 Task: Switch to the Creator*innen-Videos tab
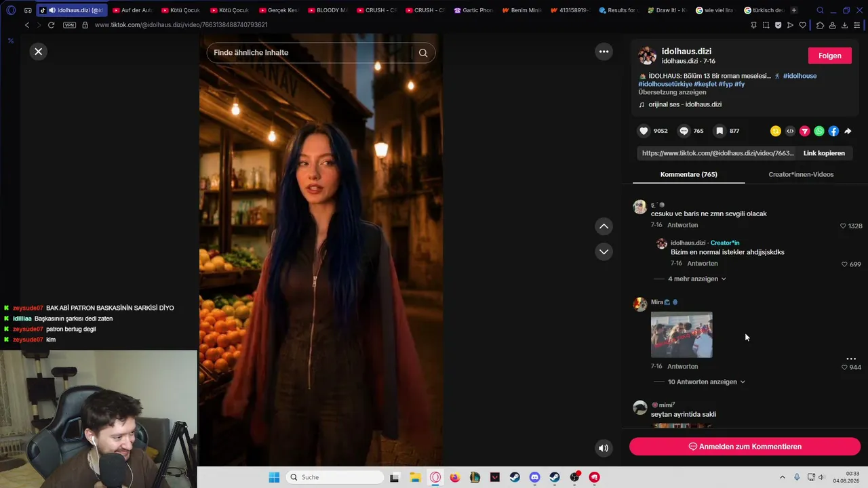[801, 174]
